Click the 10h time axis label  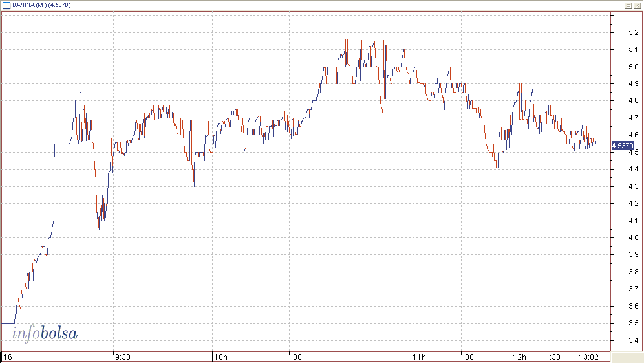(221, 357)
